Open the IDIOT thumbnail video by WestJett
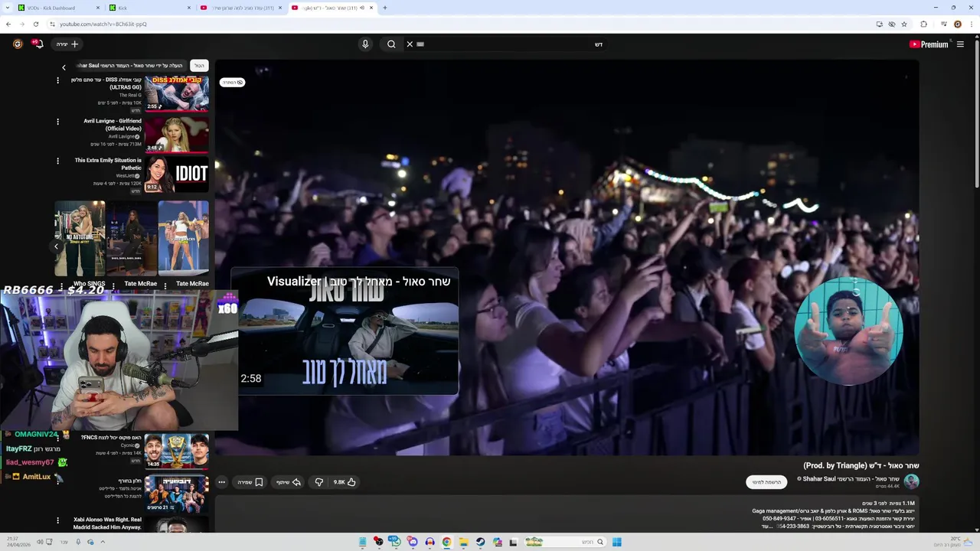Screen dimensions: 980x551 [177, 174]
